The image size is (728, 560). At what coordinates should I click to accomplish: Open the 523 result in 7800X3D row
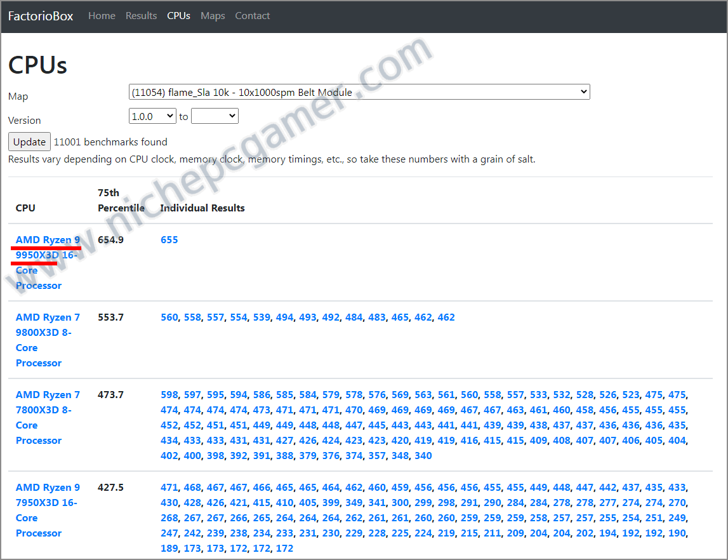coord(631,395)
